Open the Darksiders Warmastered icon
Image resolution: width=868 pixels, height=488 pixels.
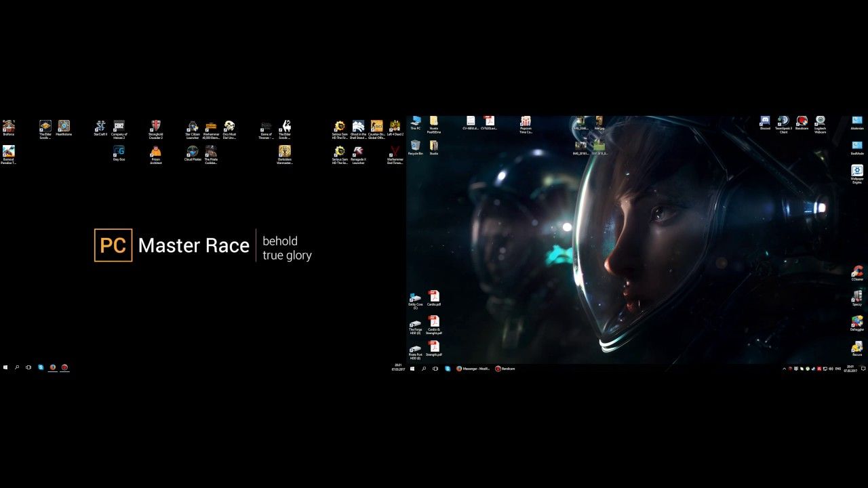pos(285,155)
